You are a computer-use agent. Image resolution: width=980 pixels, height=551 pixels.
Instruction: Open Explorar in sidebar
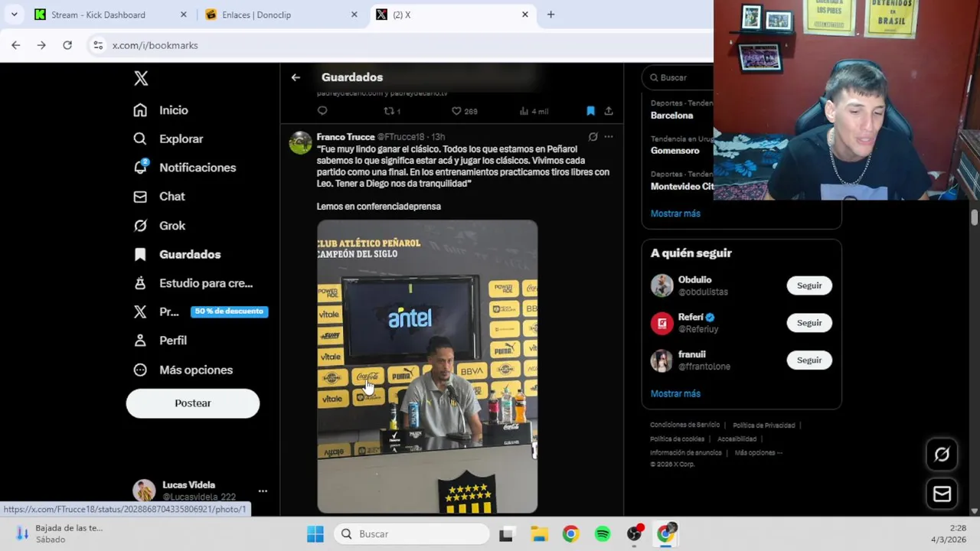[x=168, y=139]
